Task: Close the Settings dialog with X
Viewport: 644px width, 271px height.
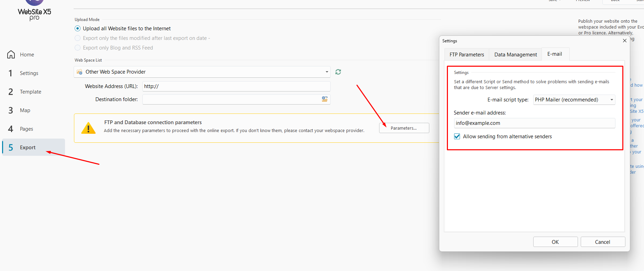Action: click(624, 41)
